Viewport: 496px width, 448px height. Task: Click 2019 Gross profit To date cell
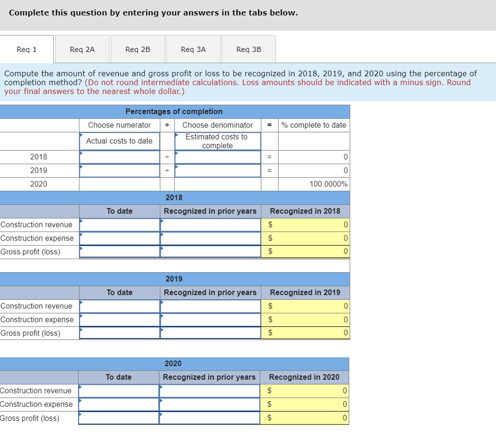tap(120, 333)
